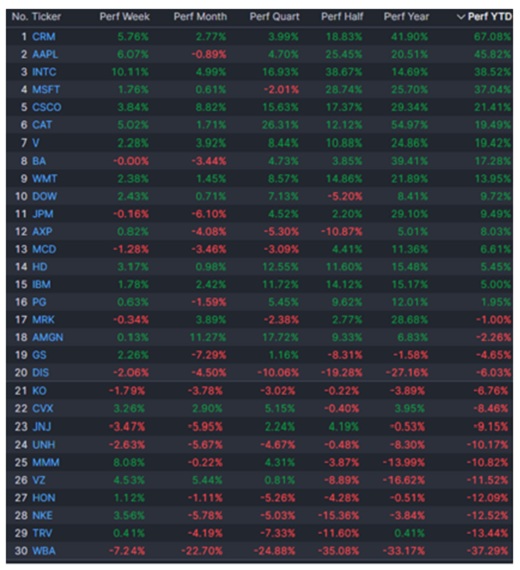Open the JPM ticker link

43,214
